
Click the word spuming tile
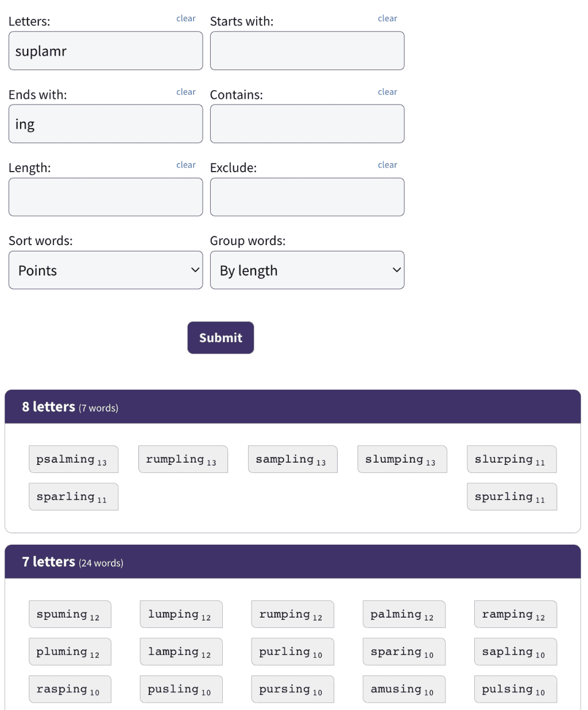pos(69,615)
